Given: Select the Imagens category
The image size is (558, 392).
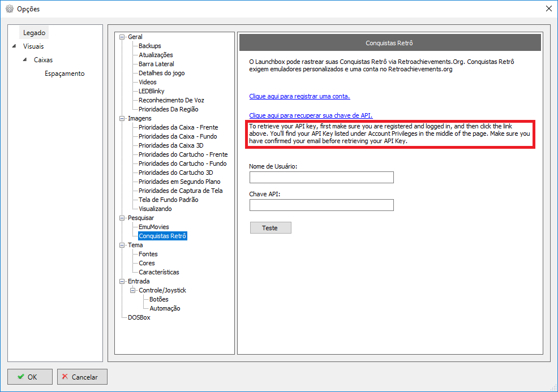Looking at the screenshot, I should (139, 118).
